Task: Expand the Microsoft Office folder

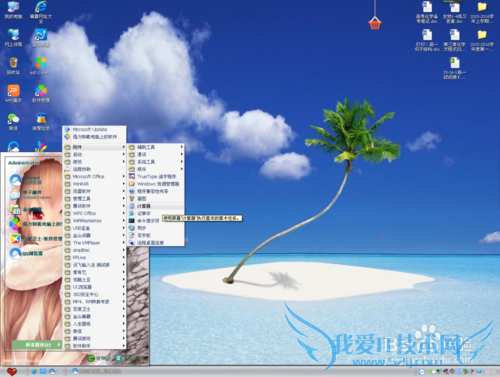Action: [x=95, y=176]
